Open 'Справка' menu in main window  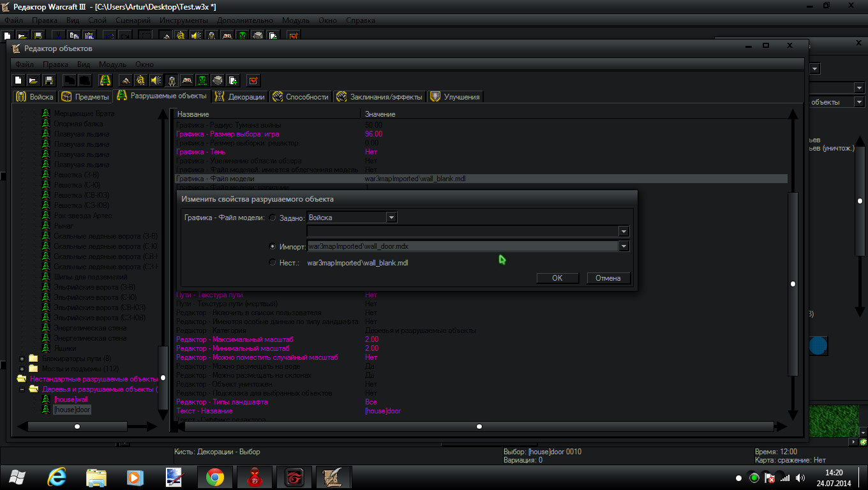pyautogui.click(x=361, y=20)
